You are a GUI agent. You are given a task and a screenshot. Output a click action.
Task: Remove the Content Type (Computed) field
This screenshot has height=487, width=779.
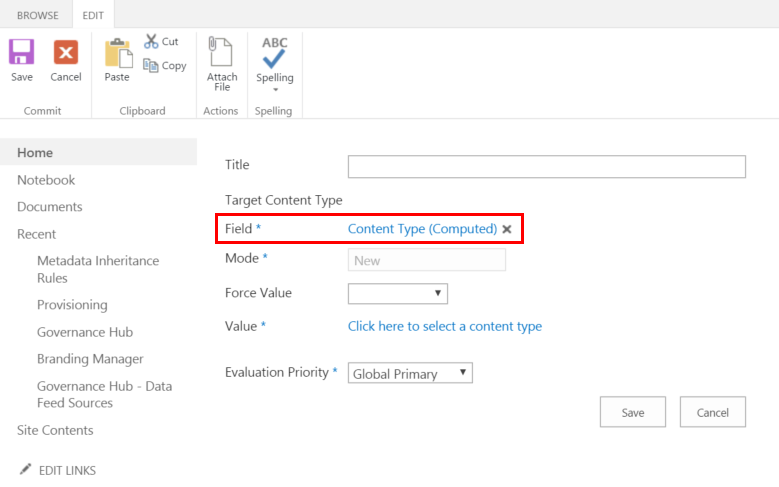(507, 229)
